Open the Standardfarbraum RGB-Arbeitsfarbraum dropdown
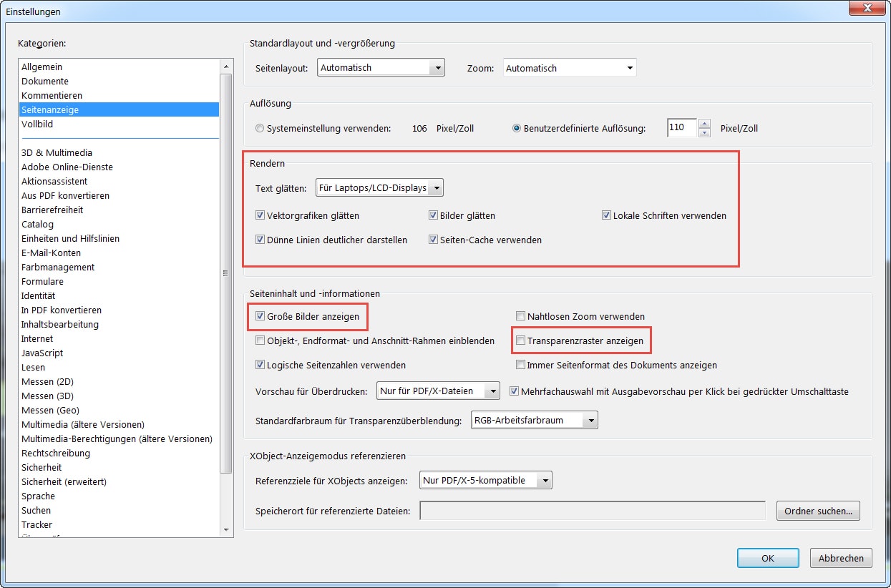This screenshot has width=891, height=588. point(534,421)
